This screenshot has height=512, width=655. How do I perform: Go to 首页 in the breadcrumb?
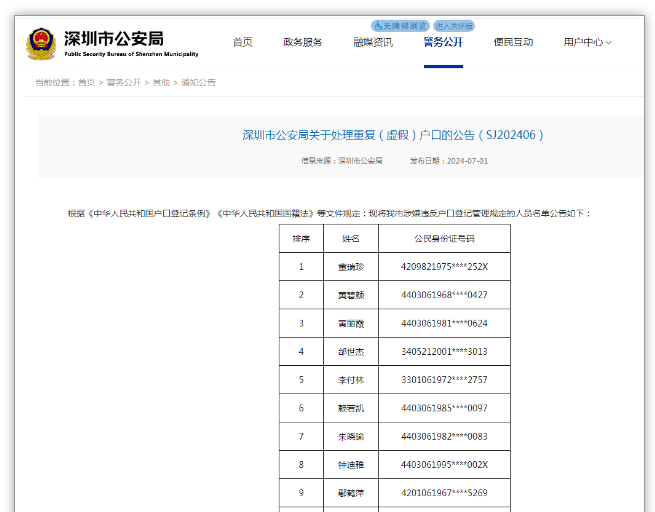(86, 83)
